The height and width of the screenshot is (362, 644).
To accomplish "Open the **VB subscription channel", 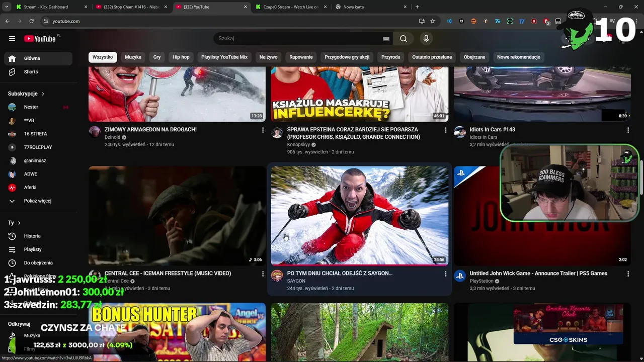I will [38, 121].
